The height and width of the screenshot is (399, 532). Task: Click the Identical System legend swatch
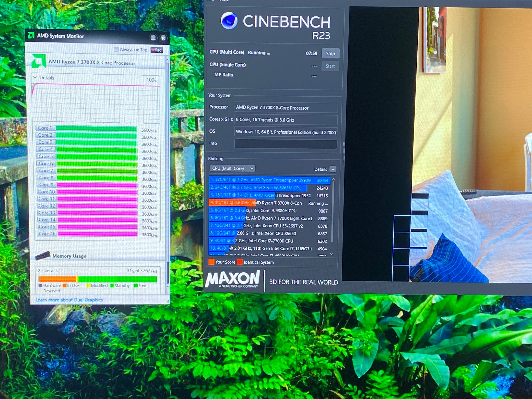click(240, 262)
